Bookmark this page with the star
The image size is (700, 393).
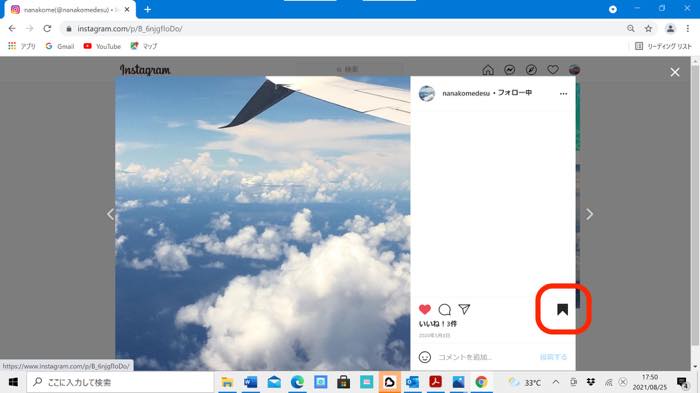point(648,29)
